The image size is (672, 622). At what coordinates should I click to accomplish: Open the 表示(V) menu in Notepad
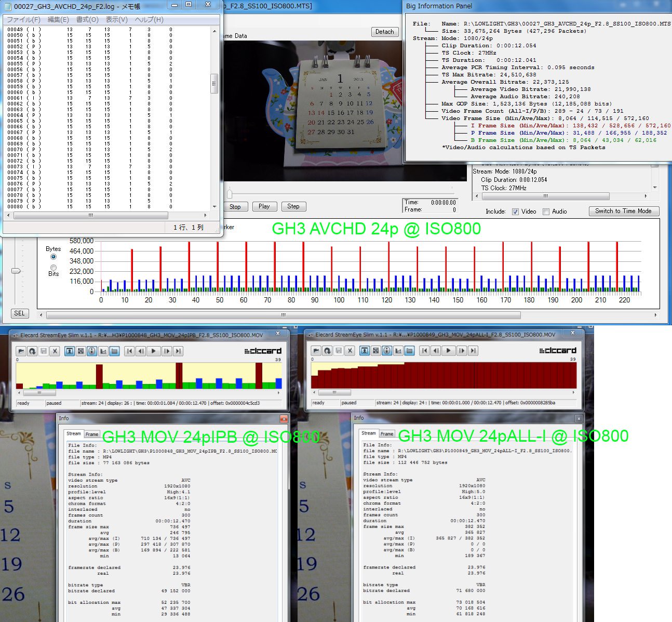[116, 20]
